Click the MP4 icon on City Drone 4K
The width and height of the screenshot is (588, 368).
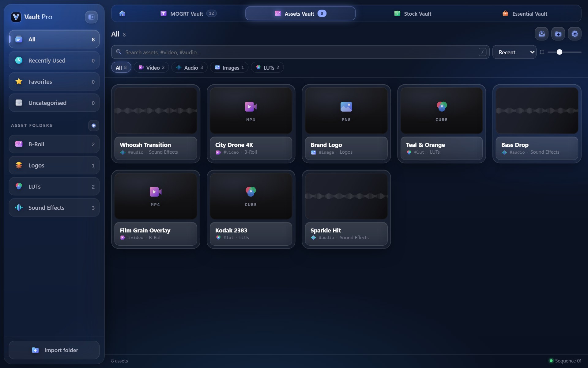click(251, 107)
